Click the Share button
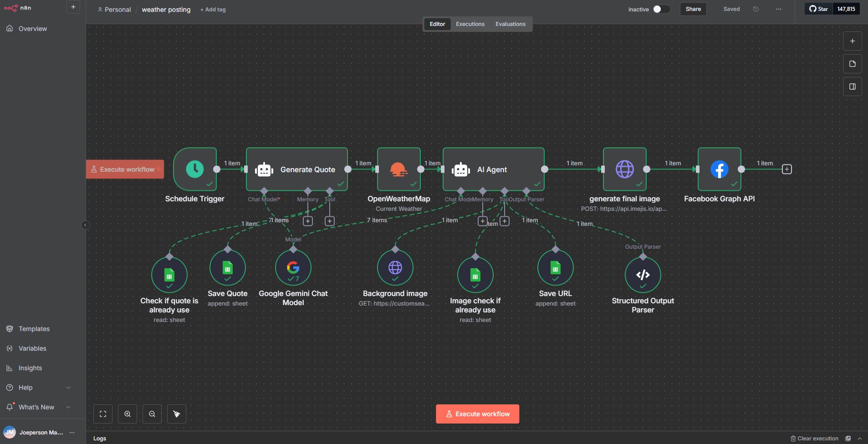This screenshot has height=444, width=868. click(x=693, y=9)
